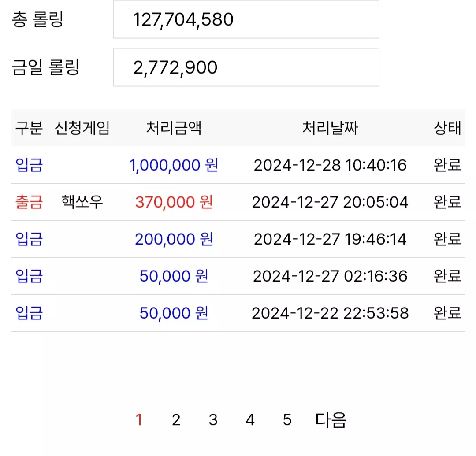Click the 370,000 원 withdrawal amount
Image resolution: width=476 pixels, height=456 pixels.
click(174, 202)
